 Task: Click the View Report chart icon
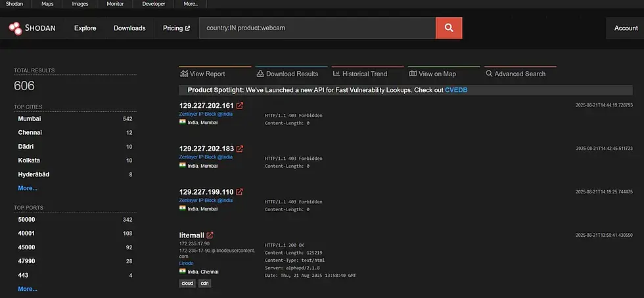pyautogui.click(x=183, y=74)
